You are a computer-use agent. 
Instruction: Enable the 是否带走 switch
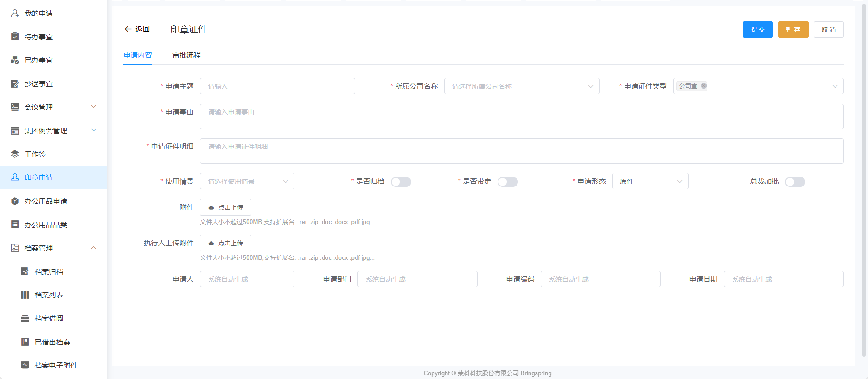(x=507, y=182)
